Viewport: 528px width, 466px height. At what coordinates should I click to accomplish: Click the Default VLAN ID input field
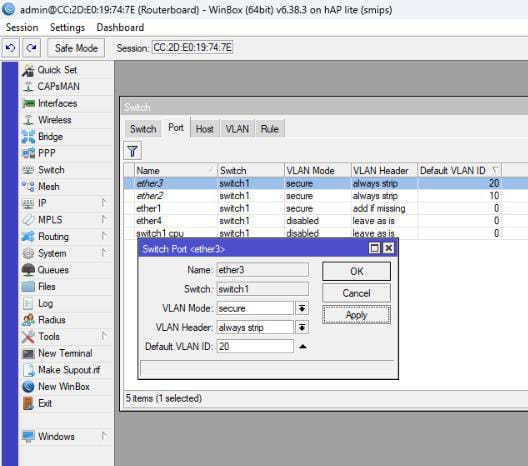[255, 346]
